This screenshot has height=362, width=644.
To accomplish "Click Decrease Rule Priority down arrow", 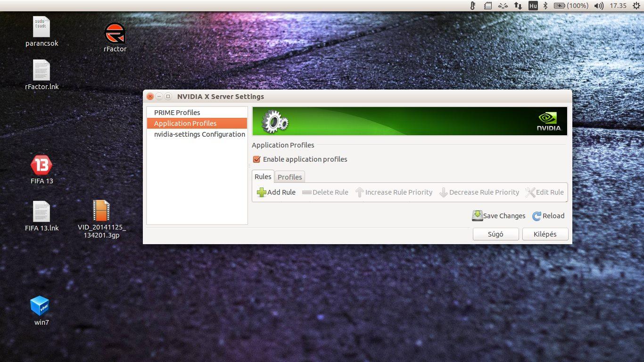I will tap(443, 192).
